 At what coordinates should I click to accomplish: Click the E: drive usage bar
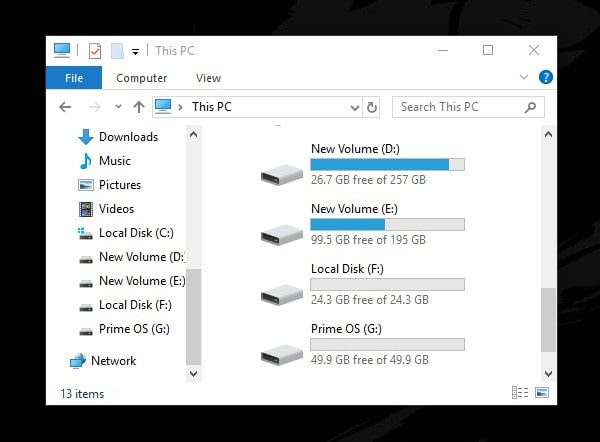[388, 225]
